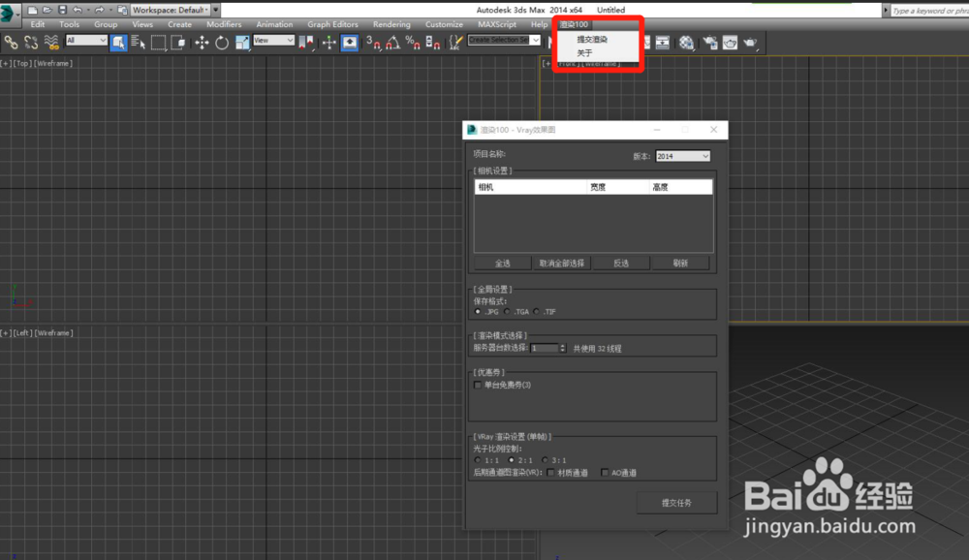Click the Use Pivot Point Center icon

click(x=306, y=42)
